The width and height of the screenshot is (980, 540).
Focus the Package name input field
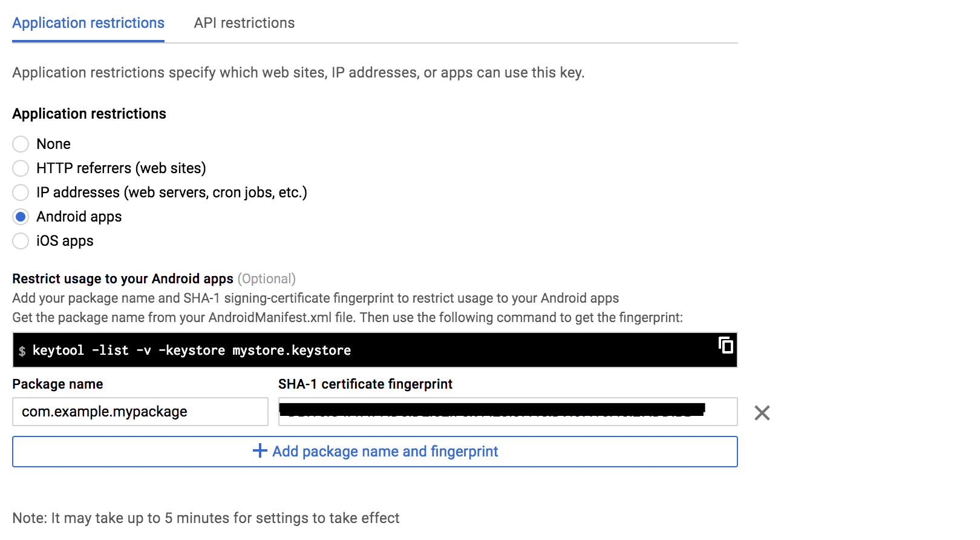coord(140,412)
